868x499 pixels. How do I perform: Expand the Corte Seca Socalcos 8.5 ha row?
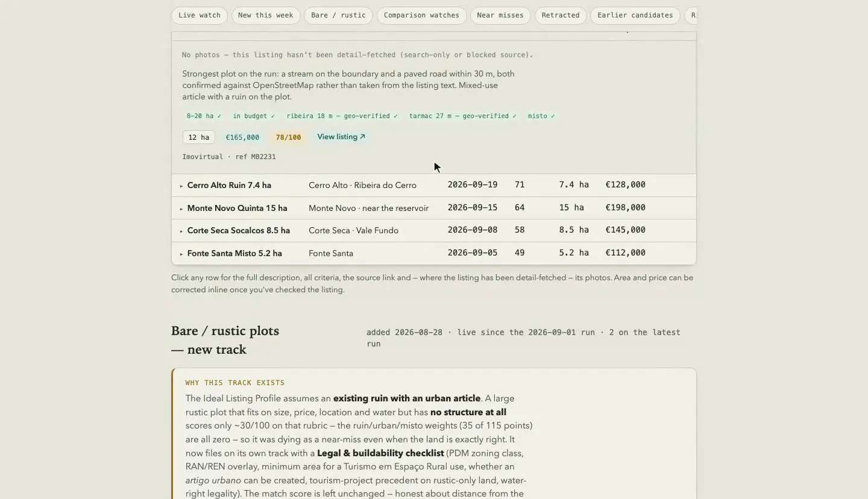434,230
